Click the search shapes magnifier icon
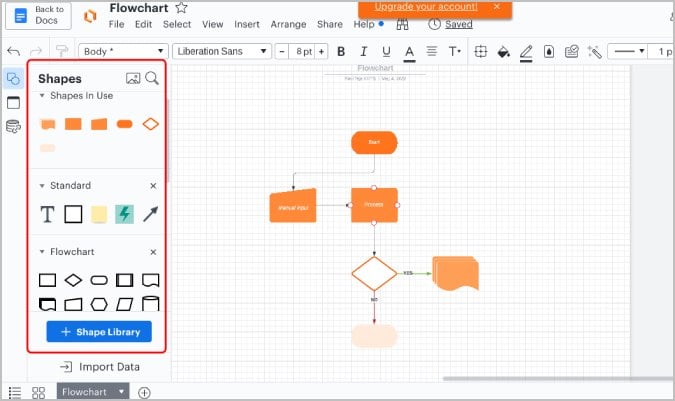The width and height of the screenshot is (675, 401). pos(152,78)
